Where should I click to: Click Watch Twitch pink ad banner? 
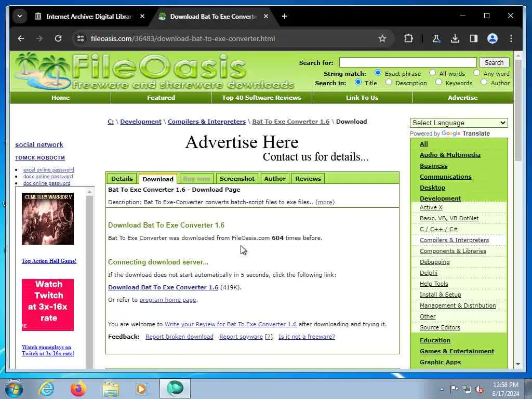coord(48,304)
